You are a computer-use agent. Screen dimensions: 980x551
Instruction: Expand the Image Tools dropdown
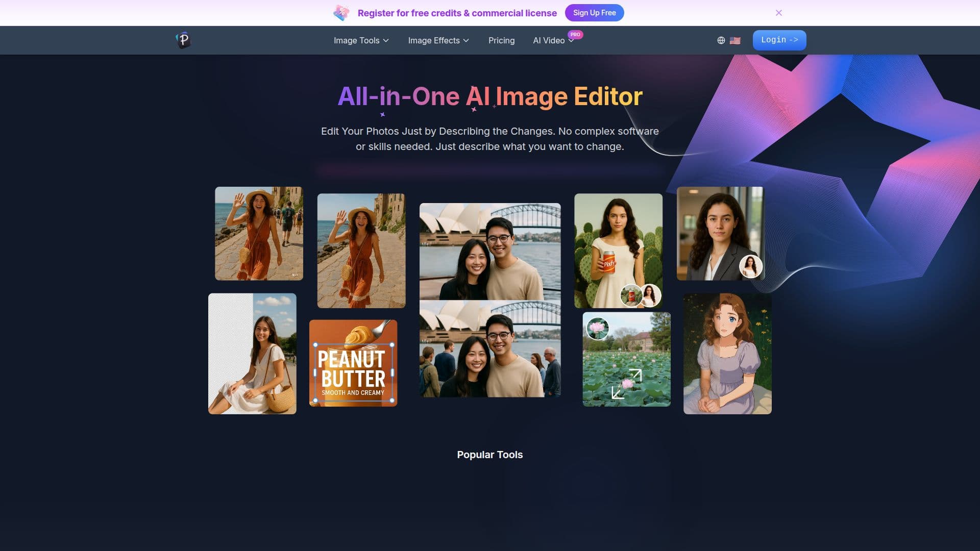tap(361, 40)
